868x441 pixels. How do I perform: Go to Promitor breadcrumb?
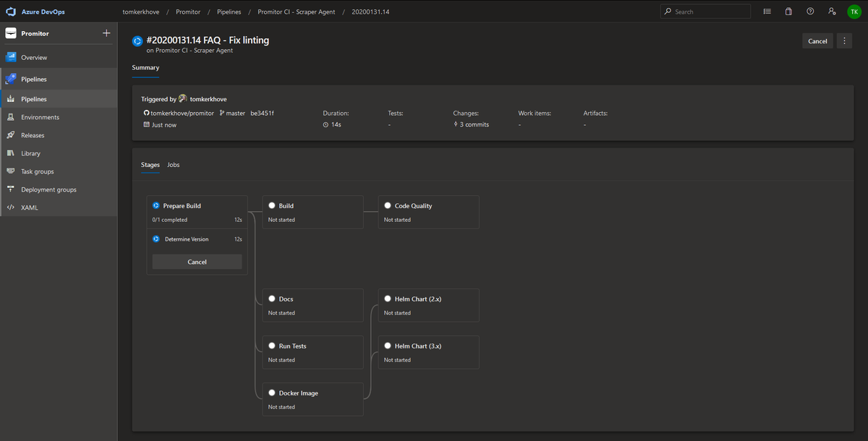click(x=188, y=12)
